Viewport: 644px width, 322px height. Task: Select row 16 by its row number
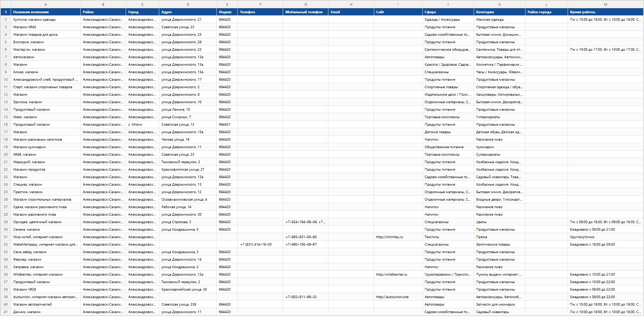6,125
